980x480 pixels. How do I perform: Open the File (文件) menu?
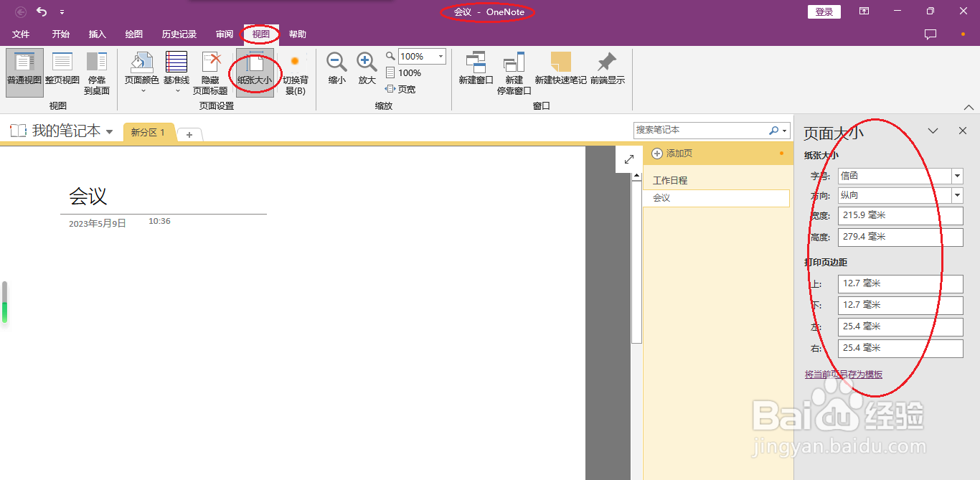pos(22,34)
